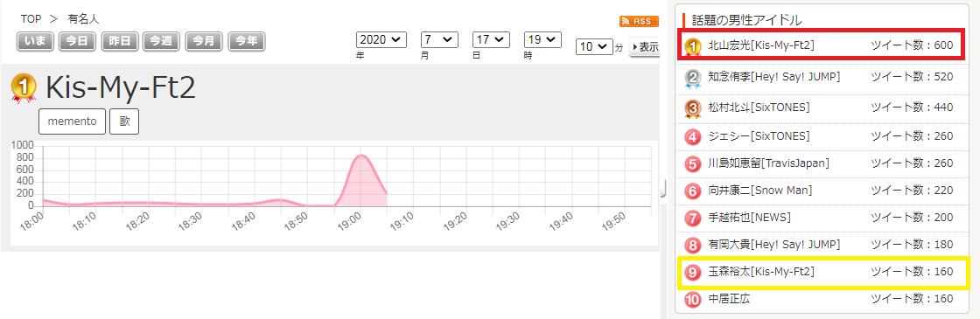Image resolution: width=980 pixels, height=319 pixels.
Task: Open 玉森裕太[Kis-My-Ft2] ranking entry
Action: click(761, 272)
